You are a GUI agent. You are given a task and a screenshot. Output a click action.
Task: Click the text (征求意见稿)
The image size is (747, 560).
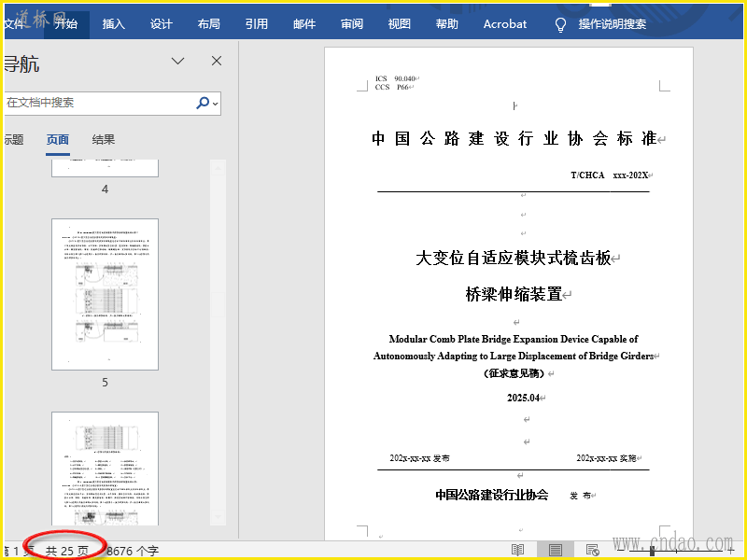(x=514, y=373)
